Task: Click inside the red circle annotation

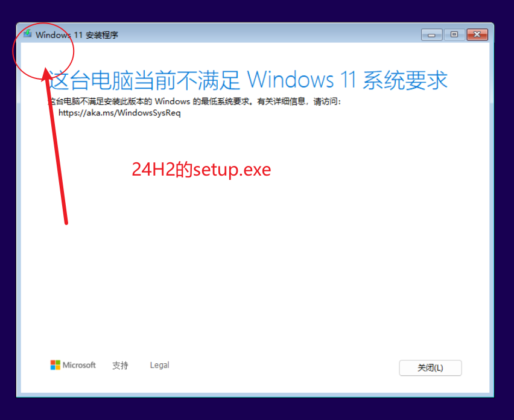Action: 43,51
